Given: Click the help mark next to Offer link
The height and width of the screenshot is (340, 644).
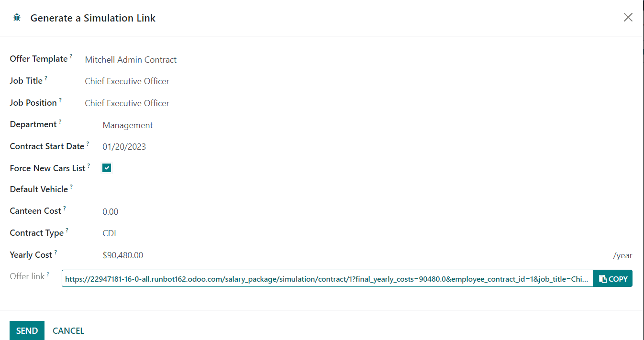Looking at the screenshot, I should (48, 274).
